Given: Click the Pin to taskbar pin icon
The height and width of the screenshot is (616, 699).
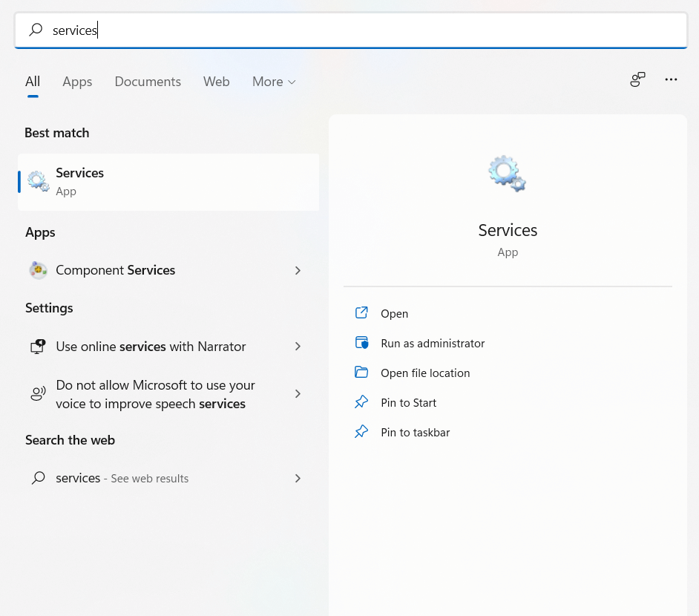Looking at the screenshot, I should coord(361,431).
